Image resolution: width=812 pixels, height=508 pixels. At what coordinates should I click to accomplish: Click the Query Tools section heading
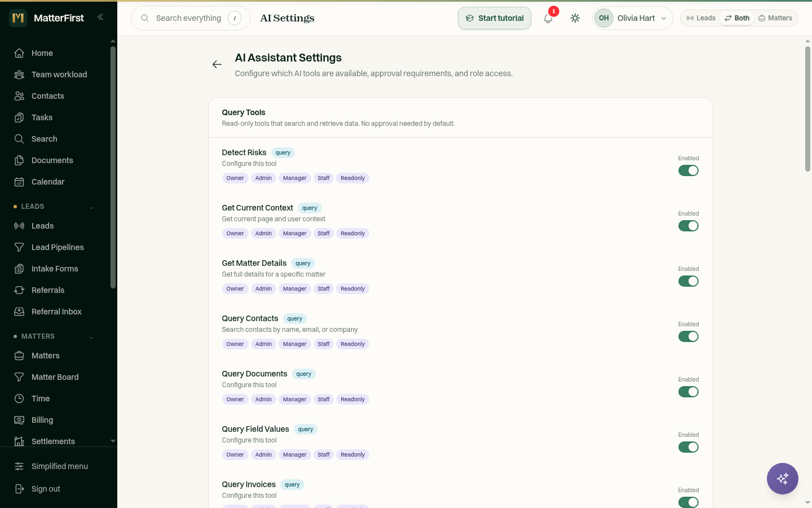click(x=244, y=112)
